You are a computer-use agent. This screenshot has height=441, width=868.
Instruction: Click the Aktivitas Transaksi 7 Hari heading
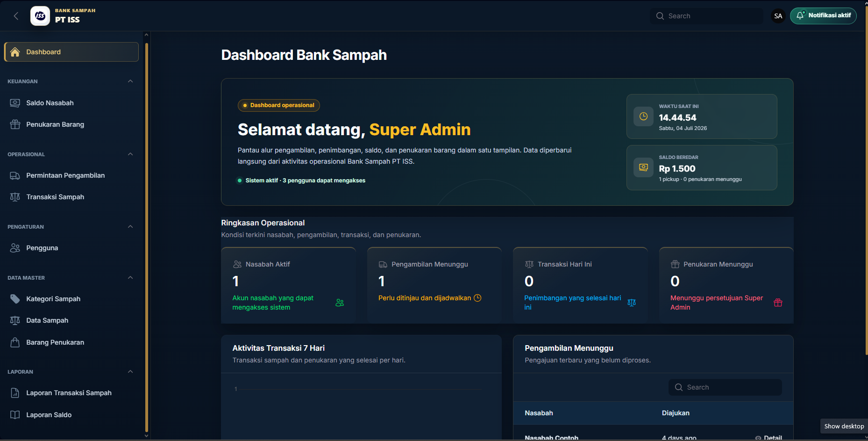278,348
